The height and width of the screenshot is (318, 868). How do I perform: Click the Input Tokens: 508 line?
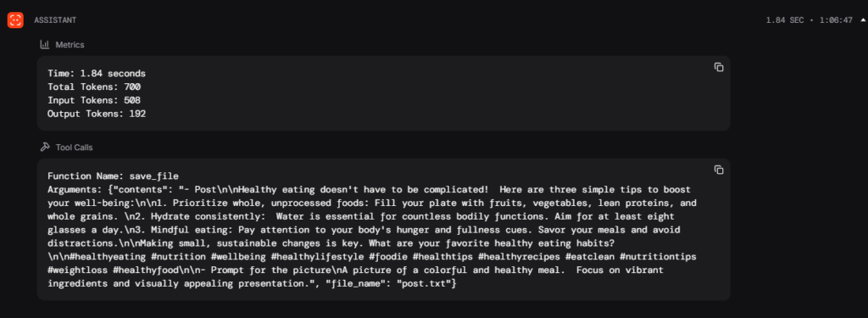click(x=94, y=100)
